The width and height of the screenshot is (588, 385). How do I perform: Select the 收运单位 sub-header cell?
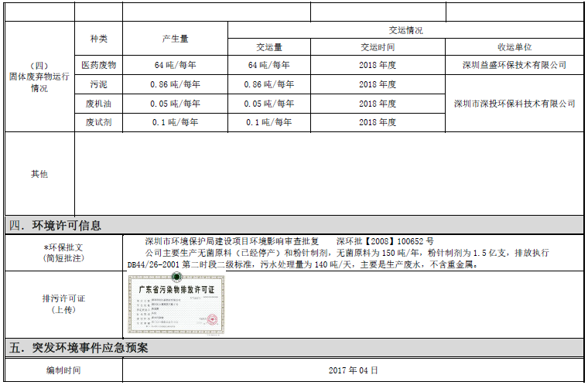514,47
